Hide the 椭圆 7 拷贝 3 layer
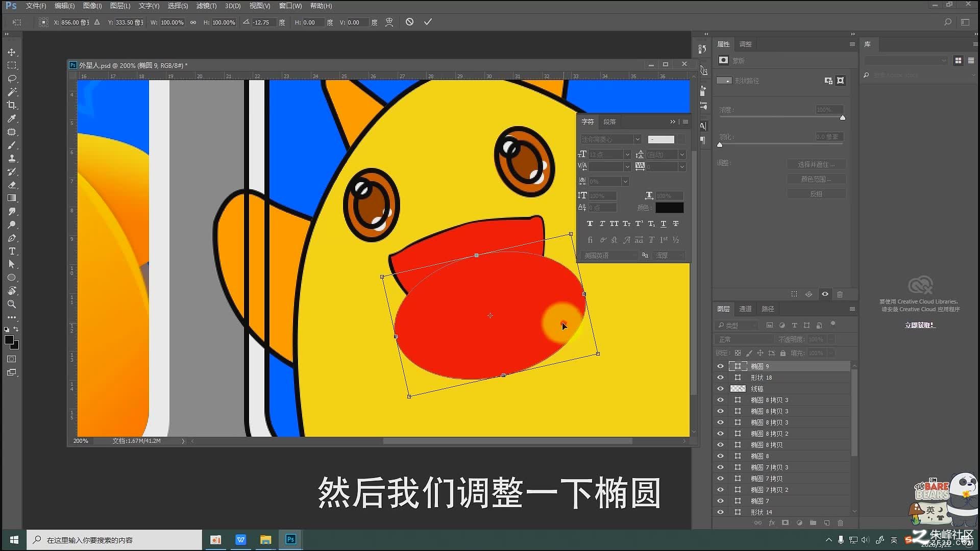This screenshot has width=980, height=551. tap(720, 467)
